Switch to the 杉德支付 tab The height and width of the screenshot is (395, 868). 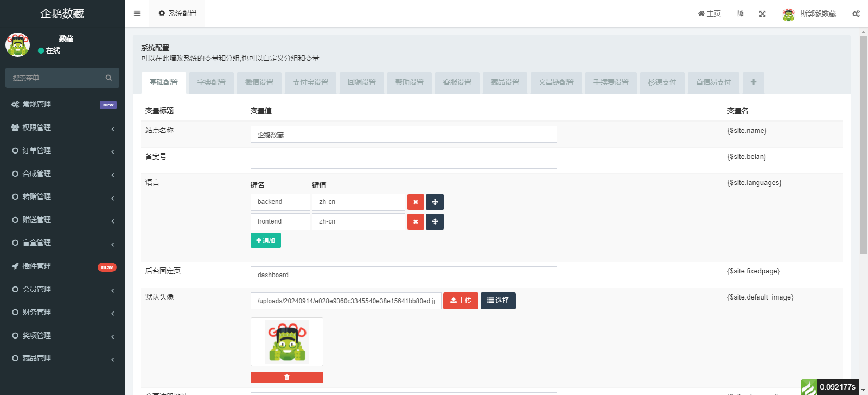(662, 82)
